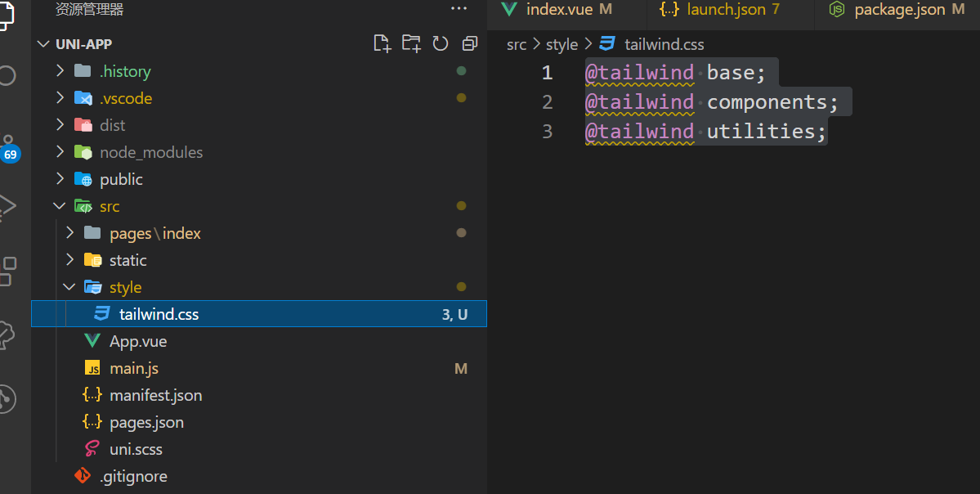
Task: Click the SCSS icon next to uni.scss
Action: pos(92,449)
